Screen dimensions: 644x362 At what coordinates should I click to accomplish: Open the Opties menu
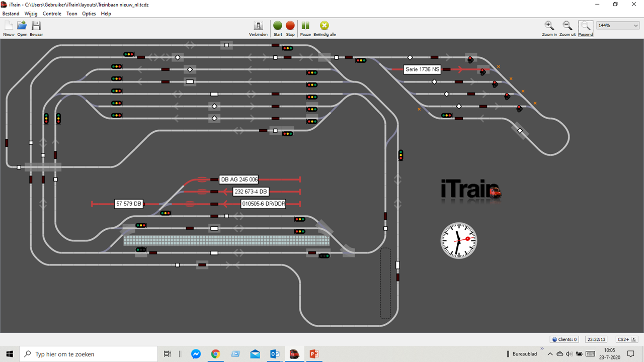89,14
